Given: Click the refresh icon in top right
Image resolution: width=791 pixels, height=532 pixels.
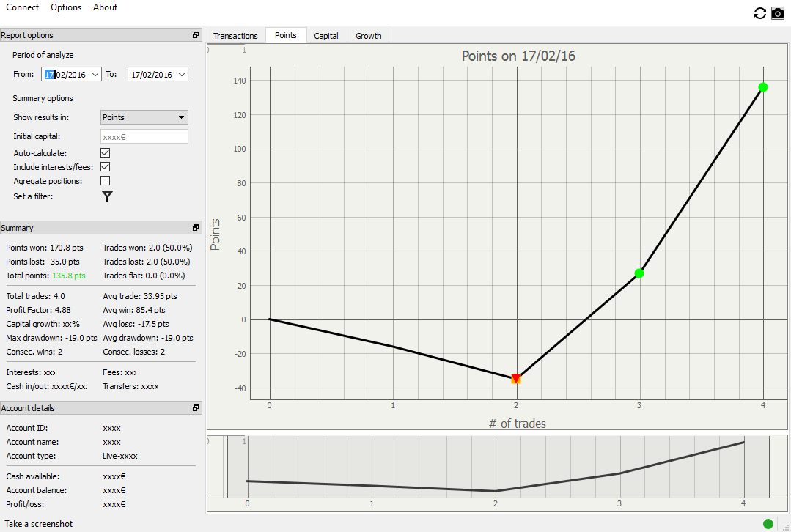Looking at the screenshot, I should click(x=759, y=14).
